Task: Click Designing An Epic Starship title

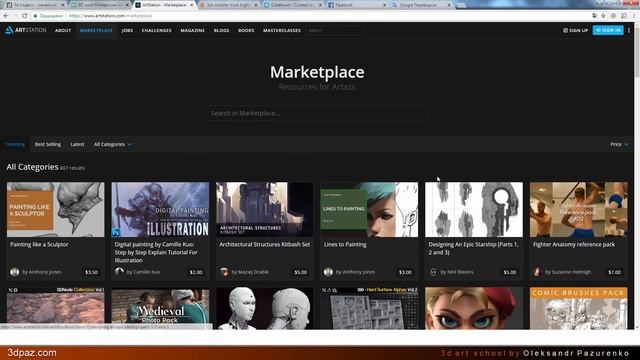Action: (x=473, y=248)
